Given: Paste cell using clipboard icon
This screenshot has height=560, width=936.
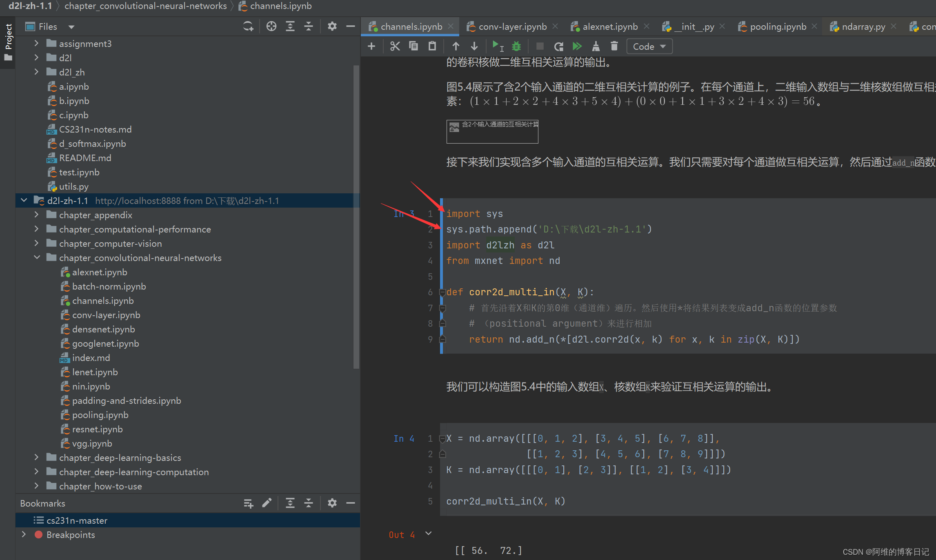Looking at the screenshot, I should coord(432,46).
